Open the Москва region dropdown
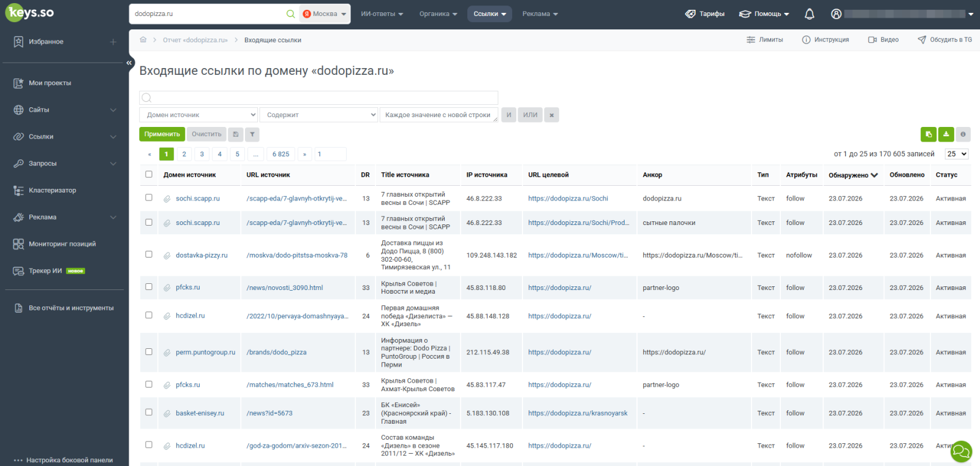 (x=325, y=13)
